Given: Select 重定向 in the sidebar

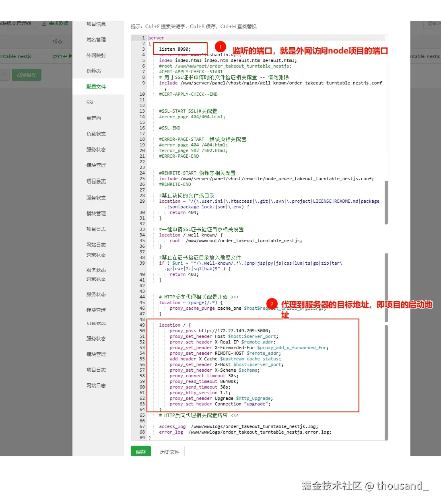Looking at the screenshot, I should [x=94, y=118].
